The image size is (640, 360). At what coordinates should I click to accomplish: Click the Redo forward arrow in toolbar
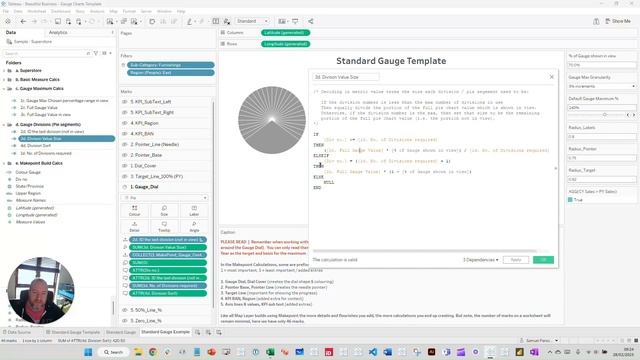click(34, 21)
